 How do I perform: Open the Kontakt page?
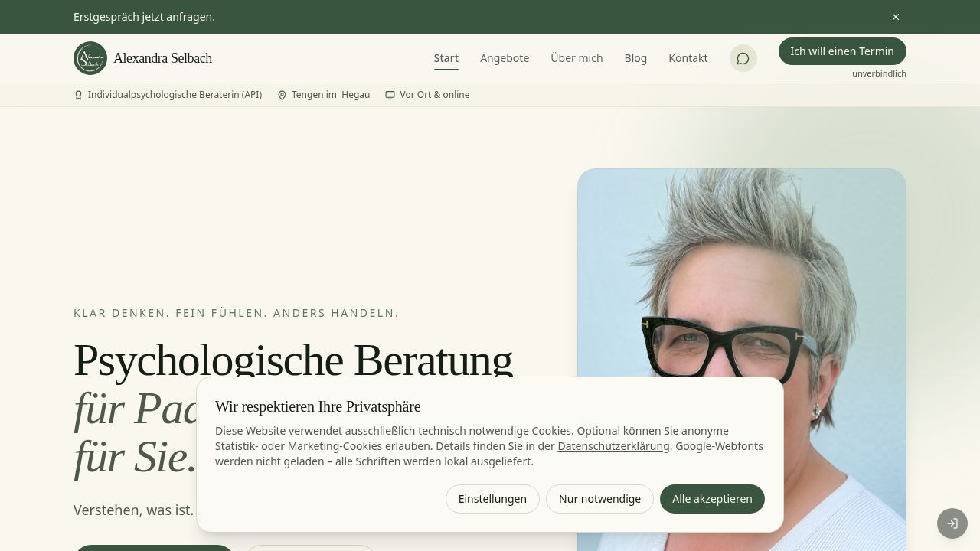(x=688, y=58)
